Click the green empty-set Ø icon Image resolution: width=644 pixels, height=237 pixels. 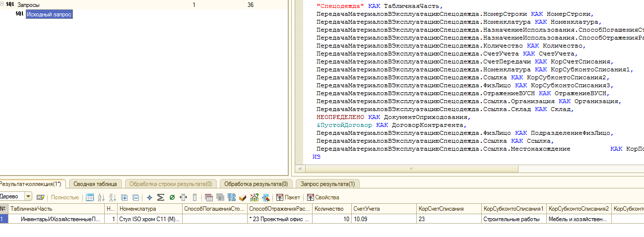pyautogui.click(x=172, y=197)
